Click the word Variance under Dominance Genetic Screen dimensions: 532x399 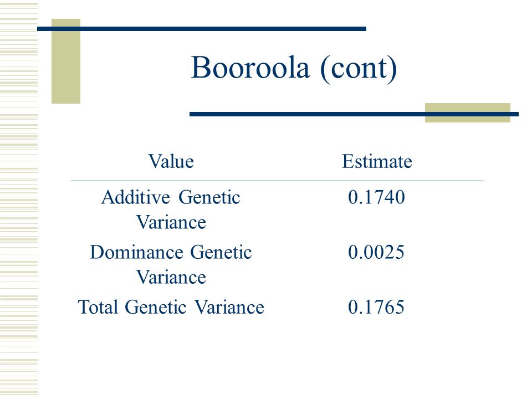tap(171, 278)
